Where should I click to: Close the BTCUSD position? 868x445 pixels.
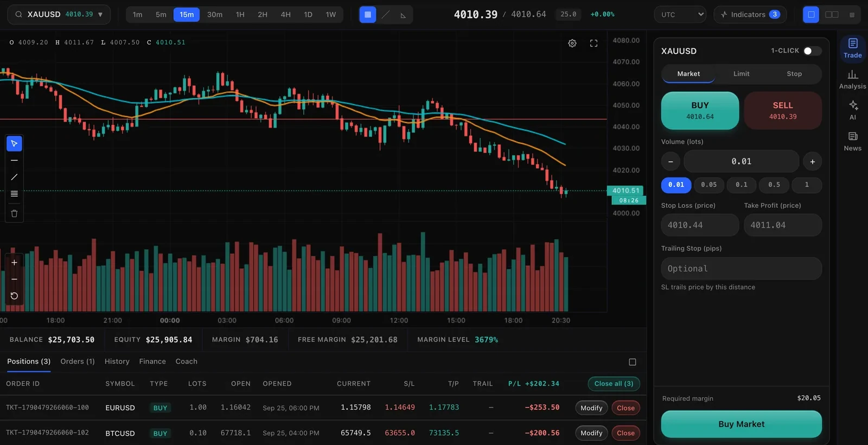pyautogui.click(x=626, y=433)
